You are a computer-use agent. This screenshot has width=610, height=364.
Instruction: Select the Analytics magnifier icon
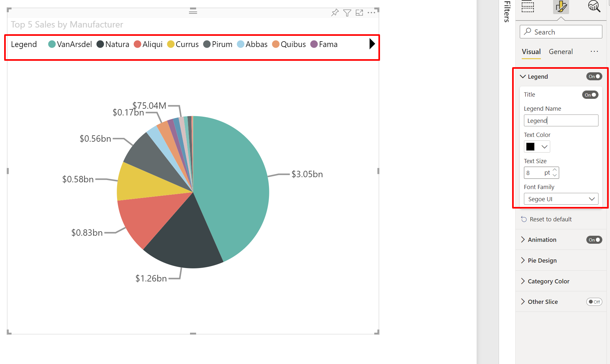click(594, 6)
